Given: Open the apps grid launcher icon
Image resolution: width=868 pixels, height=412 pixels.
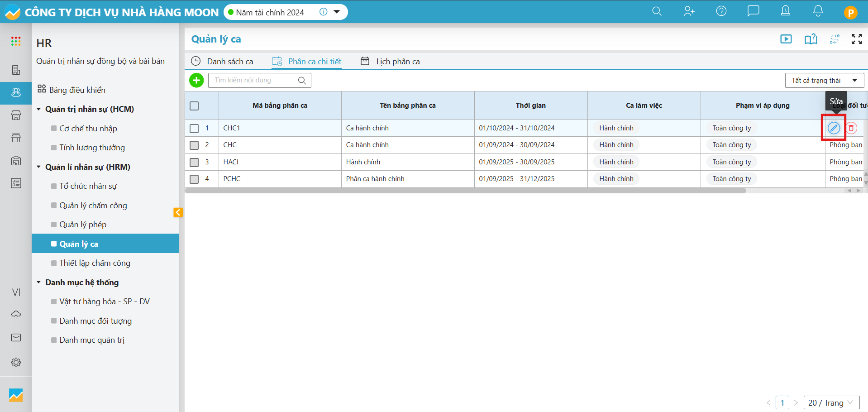Looking at the screenshot, I should [16, 42].
